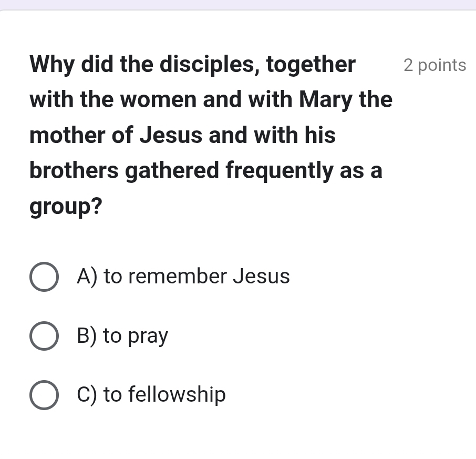This screenshot has width=476, height=459.
Task: Click the gray bar at the top
Action: tap(238, 5)
